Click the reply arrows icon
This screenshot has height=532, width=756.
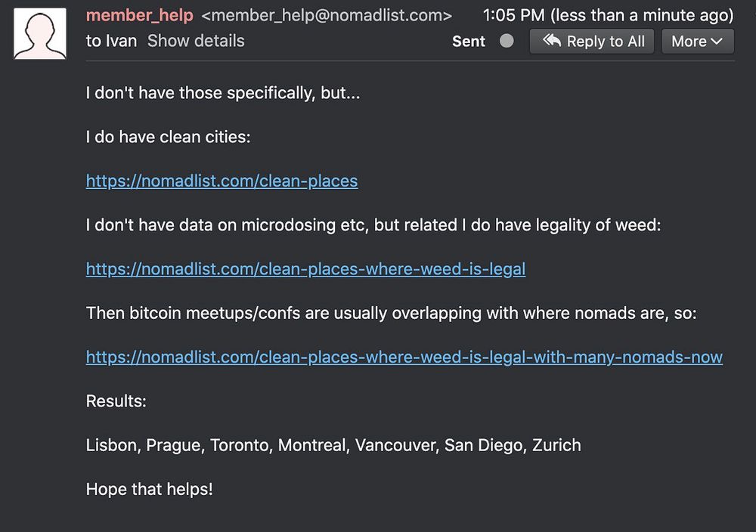pyautogui.click(x=552, y=41)
